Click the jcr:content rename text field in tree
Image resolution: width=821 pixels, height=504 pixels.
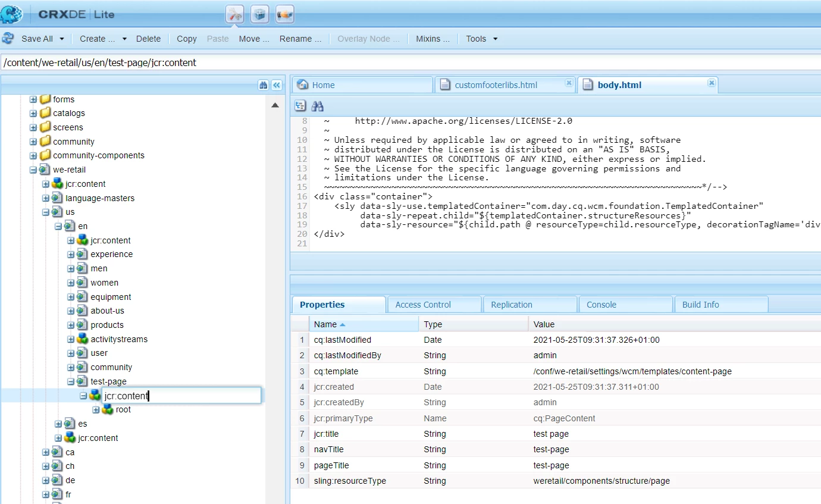click(181, 396)
